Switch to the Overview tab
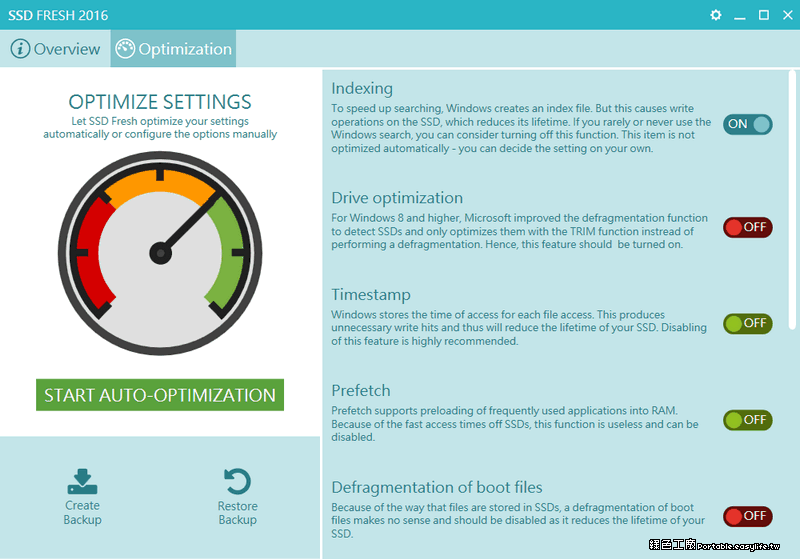This screenshot has height=560, width=800. coord(55,48)
